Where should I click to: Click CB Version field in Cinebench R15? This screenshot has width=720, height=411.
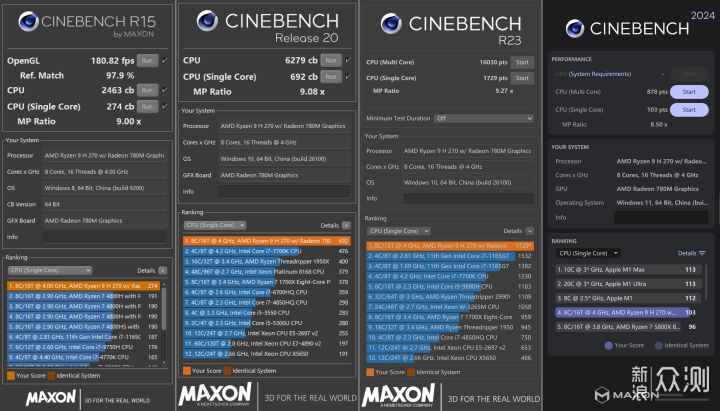(x=104, y=204)
